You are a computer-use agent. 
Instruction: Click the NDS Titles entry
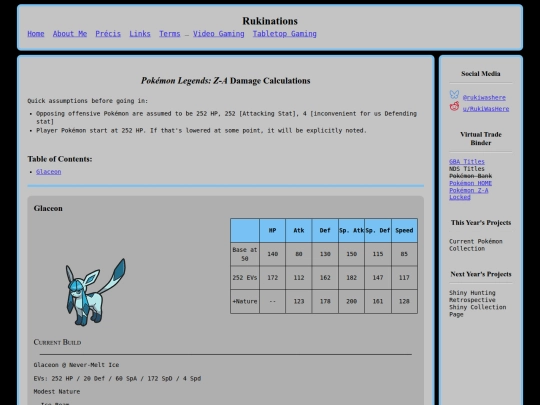click(x=467, y=169)
